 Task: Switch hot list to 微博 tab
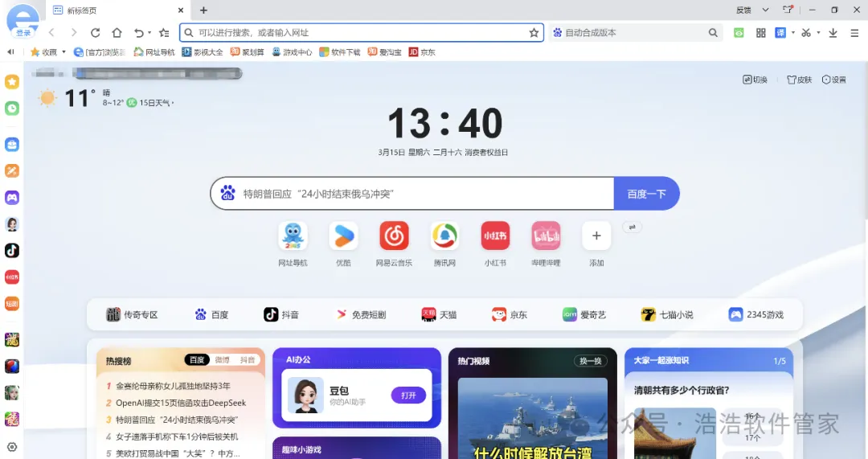click(222, 360)
